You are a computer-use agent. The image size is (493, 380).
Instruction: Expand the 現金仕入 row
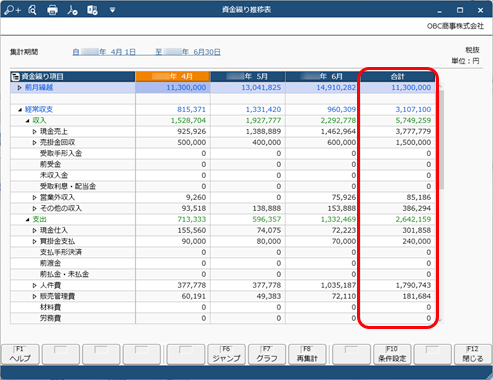click(x=34, y=230)
